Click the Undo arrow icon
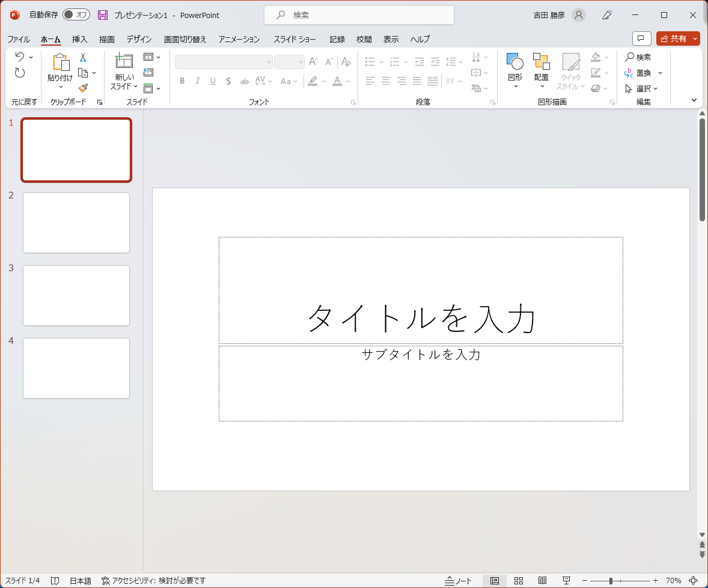Screen dimensions: 708x588 [19, 57]
